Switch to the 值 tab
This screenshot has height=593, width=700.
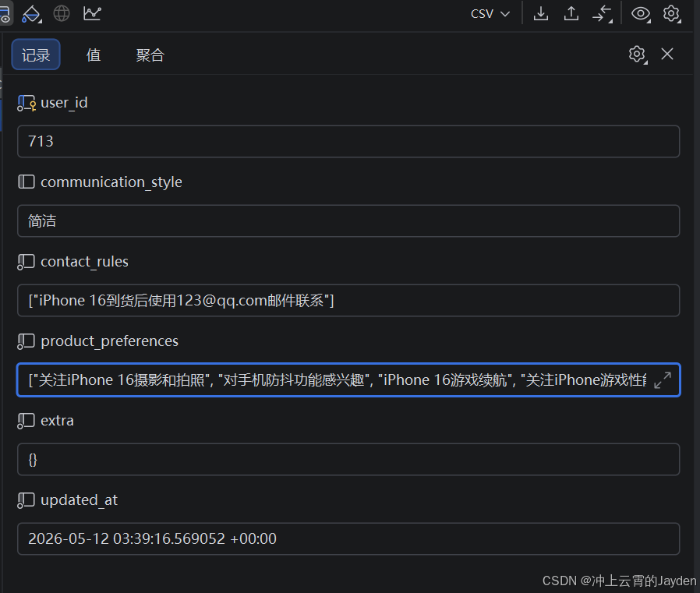(94, 55)
